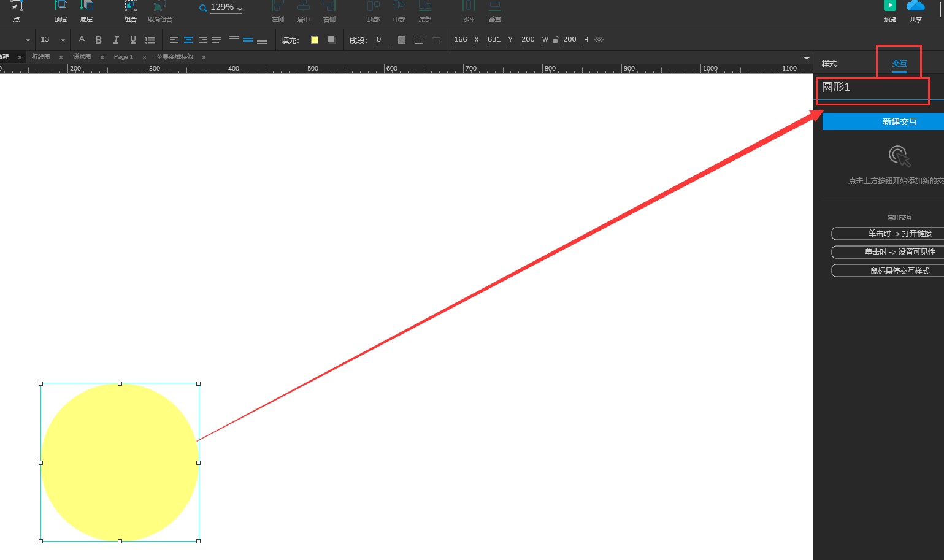Click the 点 connection point tool
Viewport: 944px width, 560px height.
[17, 6]
